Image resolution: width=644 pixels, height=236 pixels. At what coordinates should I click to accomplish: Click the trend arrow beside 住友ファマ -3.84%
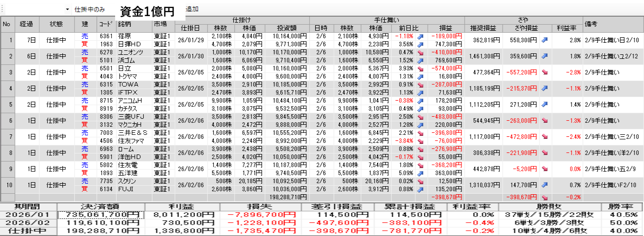[x=420, y=141]
